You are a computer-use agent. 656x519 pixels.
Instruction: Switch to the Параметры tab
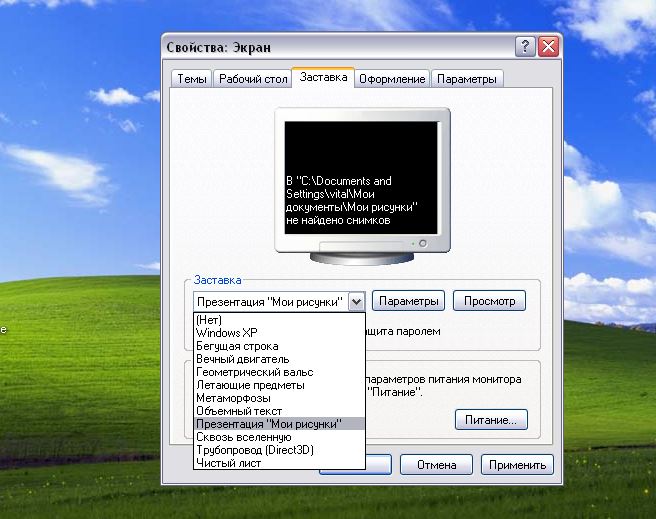[x=466, y=79]
